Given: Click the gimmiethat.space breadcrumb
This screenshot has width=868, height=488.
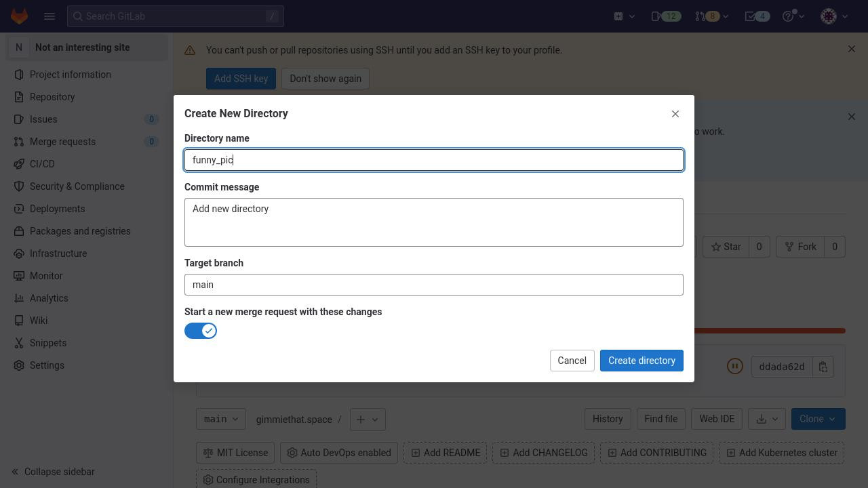Looking at the screenshot, I should (294, 420).
